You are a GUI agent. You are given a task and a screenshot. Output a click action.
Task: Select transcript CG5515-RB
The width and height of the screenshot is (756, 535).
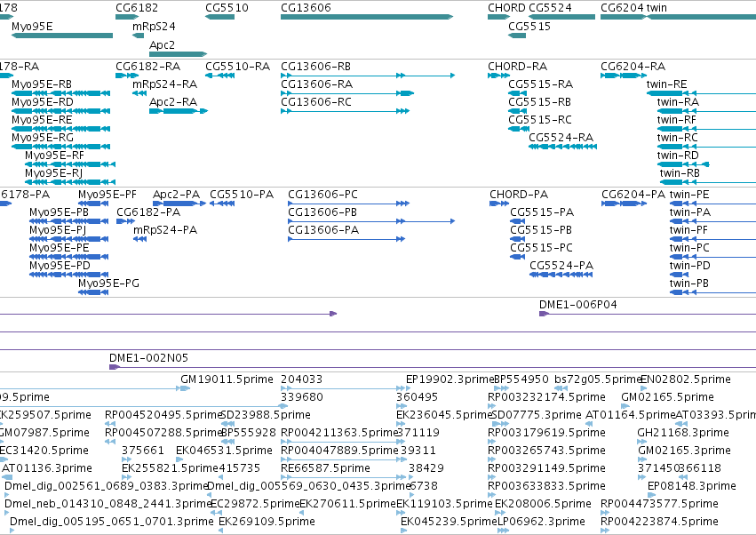539,102
